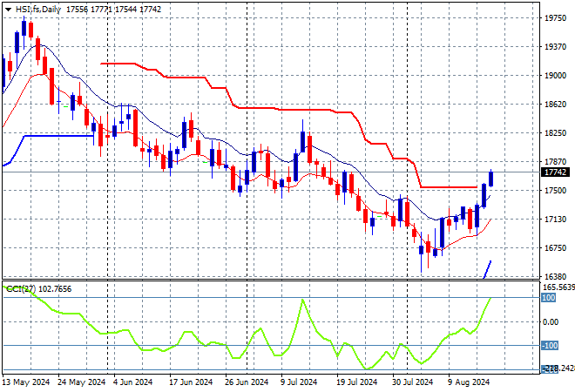
Task: Click the CCI 100 level label
Action: (x=549, y=297)
